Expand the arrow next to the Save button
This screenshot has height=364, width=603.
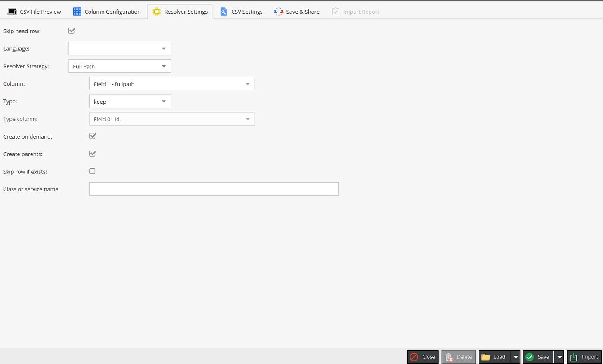point(559,357)
